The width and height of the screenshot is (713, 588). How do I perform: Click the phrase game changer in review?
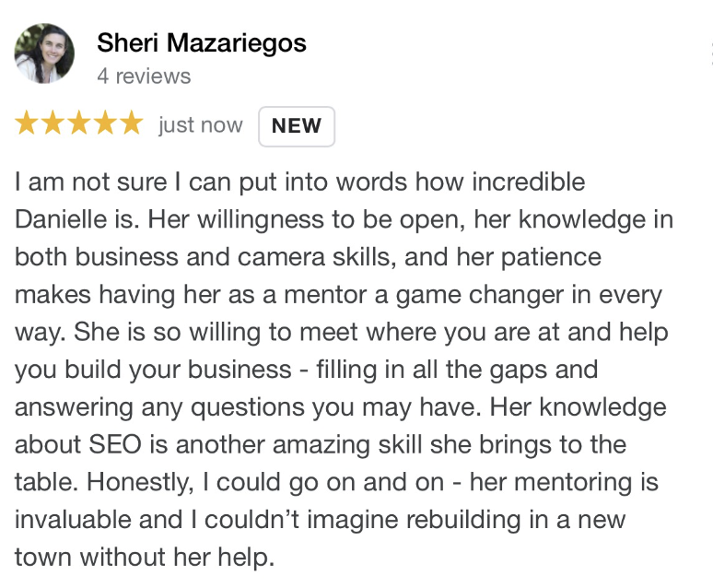pyautogui.click(x=480, y=296)
